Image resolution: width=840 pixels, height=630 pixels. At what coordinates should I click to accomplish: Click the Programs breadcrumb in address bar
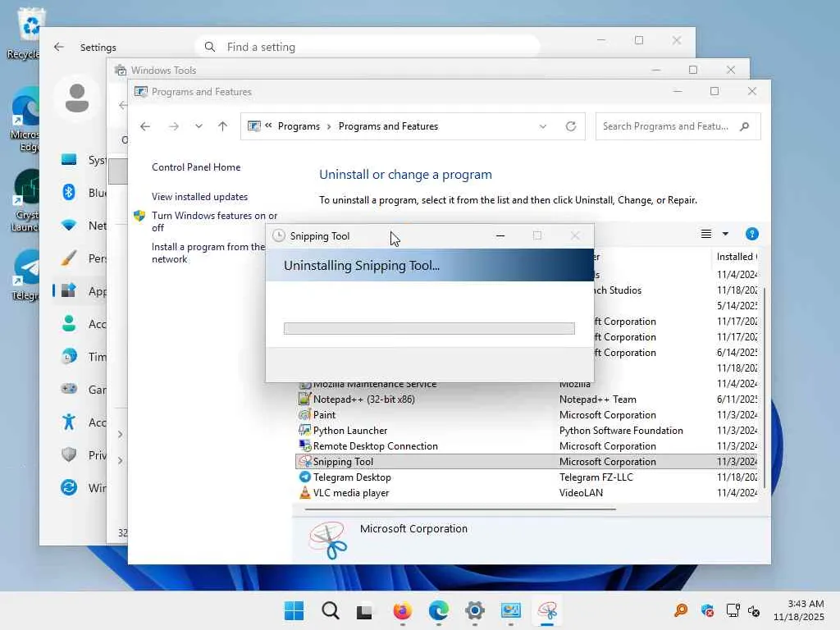click(x=299, y=126)
